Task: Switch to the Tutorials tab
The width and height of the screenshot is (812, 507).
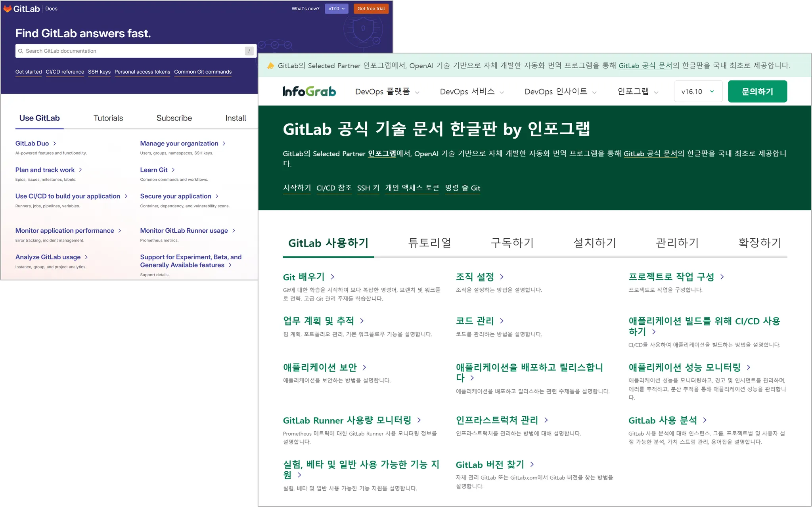Action: (108, 118)
